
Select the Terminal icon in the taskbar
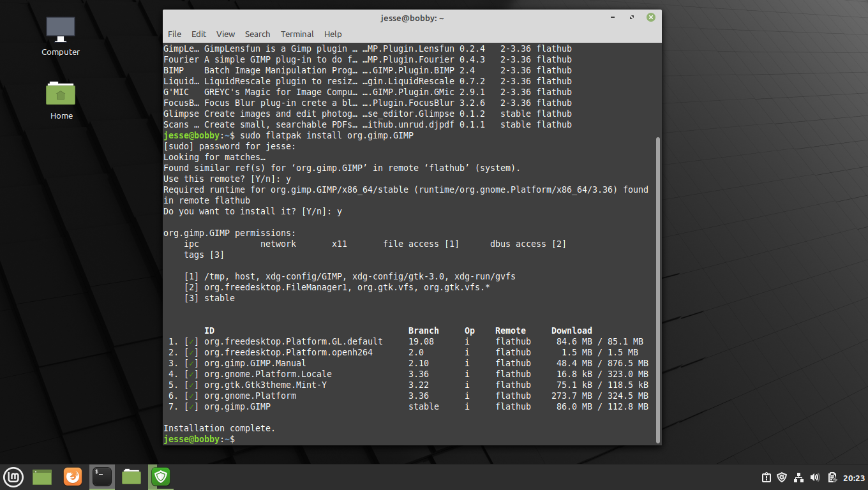pyautogui.click(x=102, y=477)
